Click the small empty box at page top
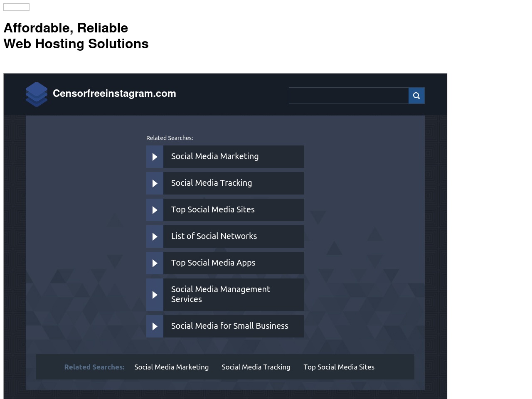 point(16,7)
